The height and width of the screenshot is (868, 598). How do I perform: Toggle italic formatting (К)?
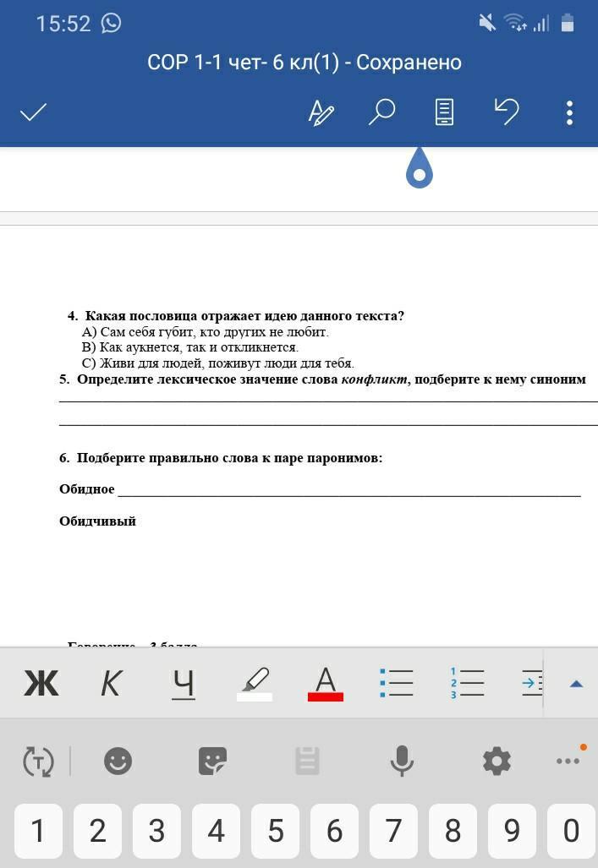pyautogui.click(x=111, y=683)
